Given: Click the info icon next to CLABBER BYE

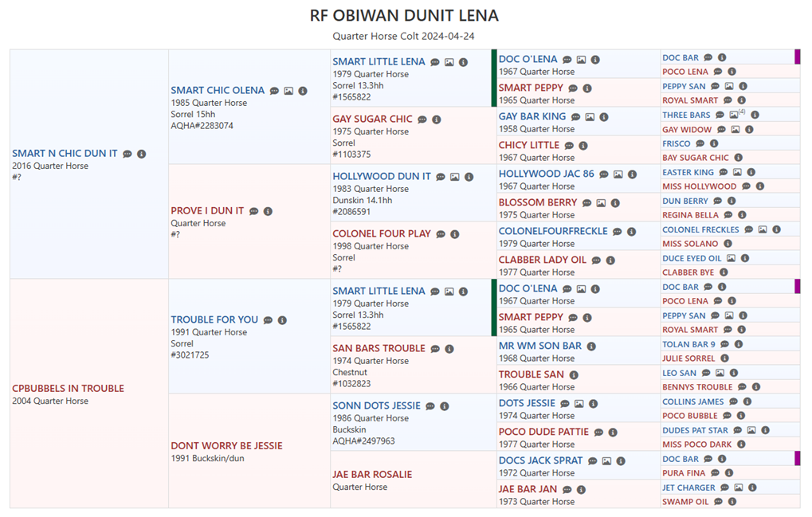Looking at the screenshot, I should tap(724, 272).
